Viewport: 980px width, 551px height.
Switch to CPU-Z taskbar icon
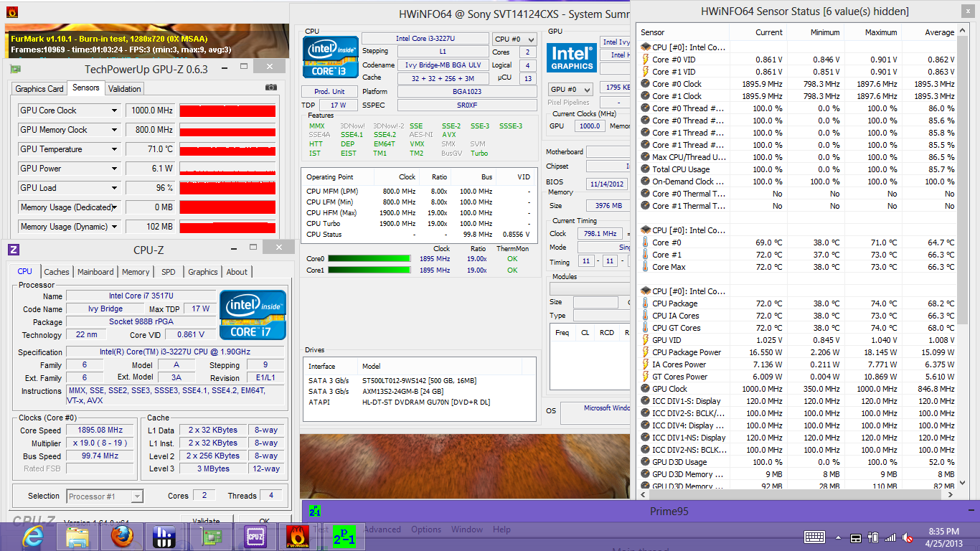click(255, 536)
